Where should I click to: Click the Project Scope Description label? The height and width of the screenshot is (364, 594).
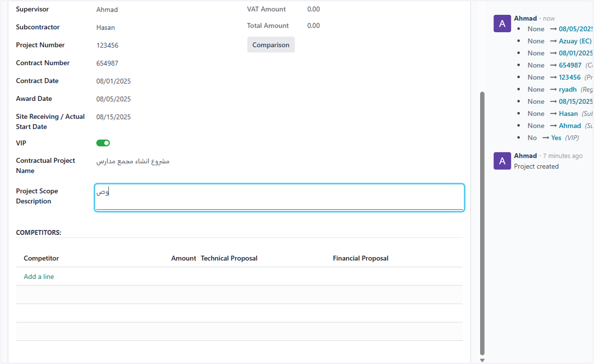[37, 196]
